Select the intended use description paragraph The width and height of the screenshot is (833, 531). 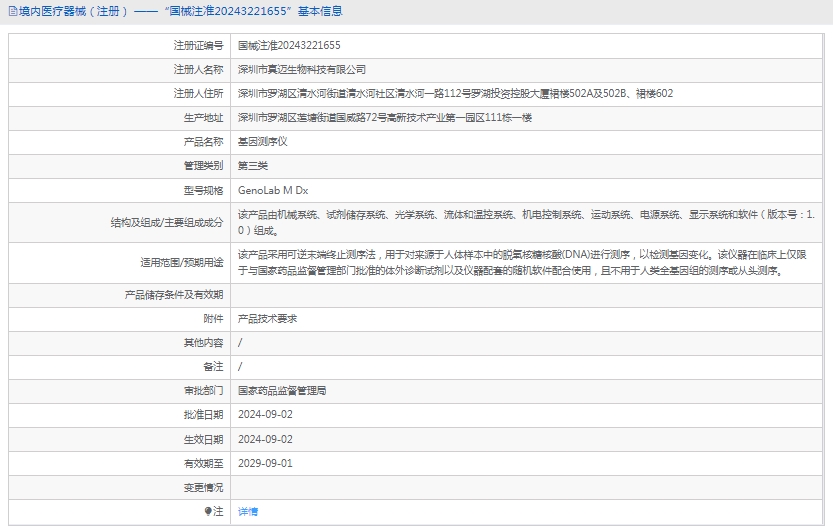point(526,262)
